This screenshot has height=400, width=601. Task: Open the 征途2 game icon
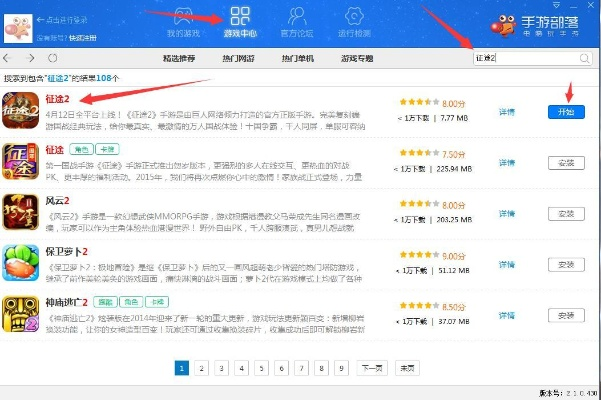click(x=21, y=110)
